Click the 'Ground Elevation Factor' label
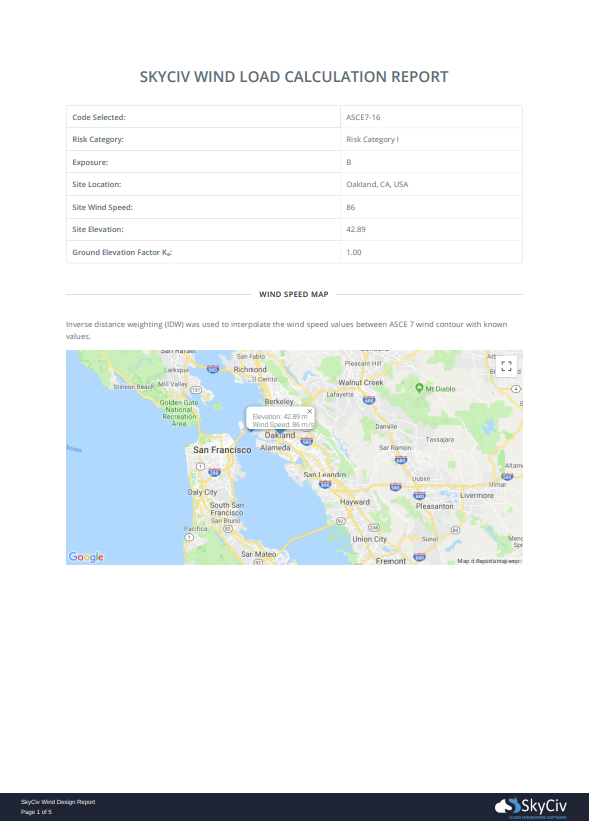This screenshot has height=821, width=589. click(123, 252)
